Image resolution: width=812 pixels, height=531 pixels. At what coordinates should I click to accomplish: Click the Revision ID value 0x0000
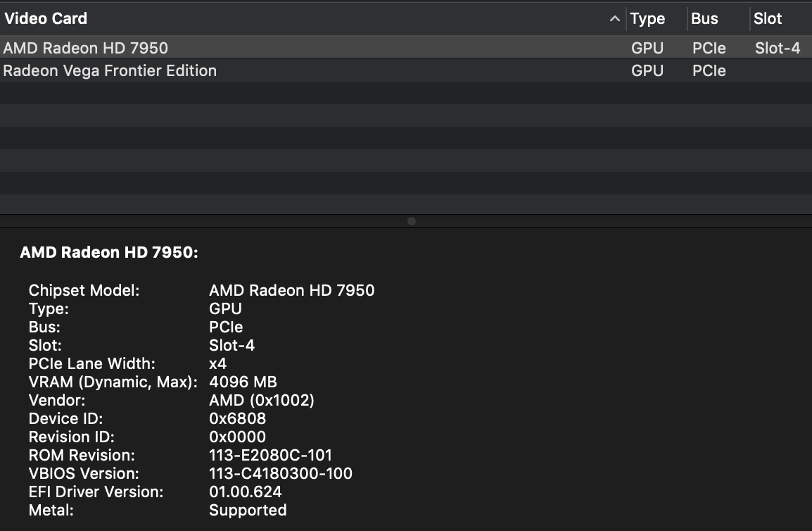pos(237,437)
